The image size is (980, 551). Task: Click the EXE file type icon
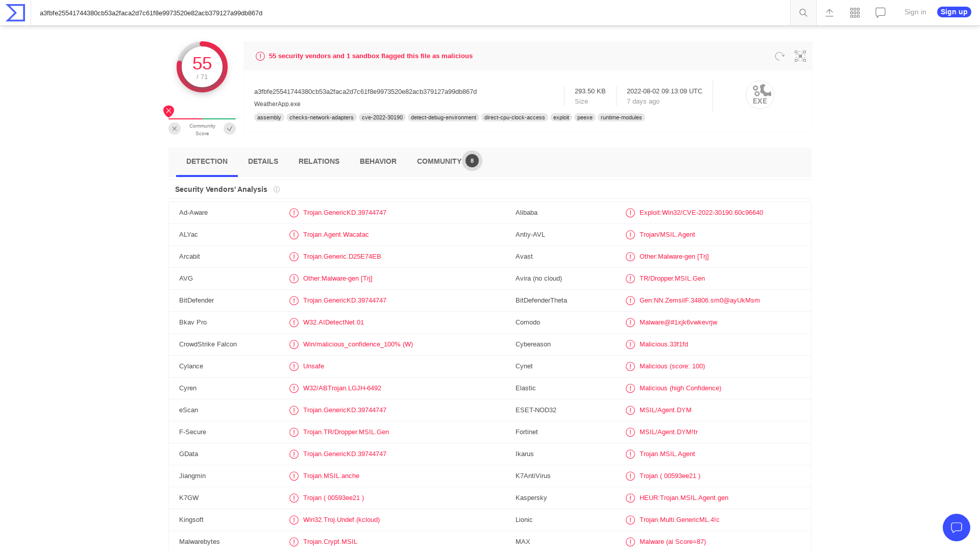pyautogui.click(x=760, y=95)
